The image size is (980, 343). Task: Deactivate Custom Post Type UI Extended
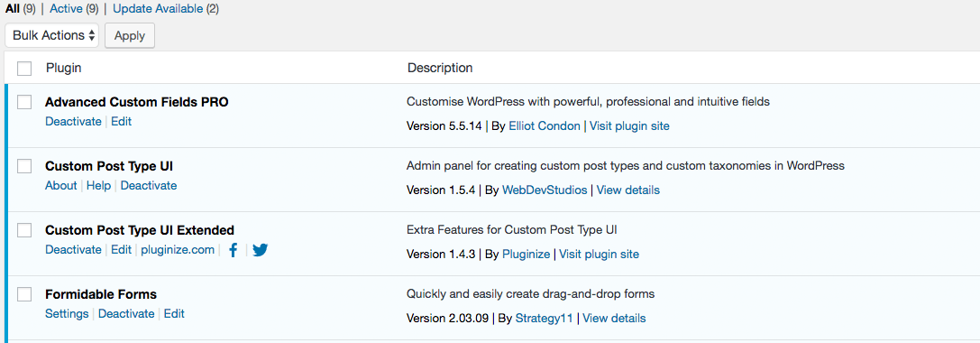tap(73, 250)
